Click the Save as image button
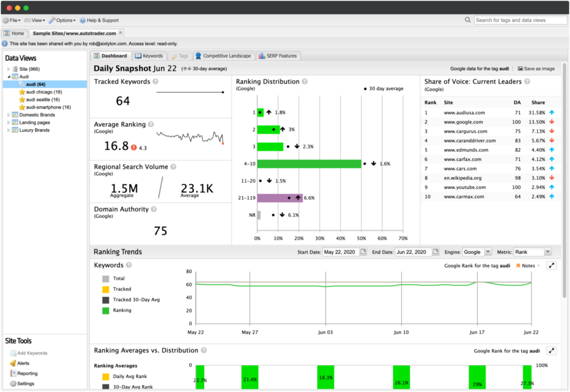 click(536, 68)
